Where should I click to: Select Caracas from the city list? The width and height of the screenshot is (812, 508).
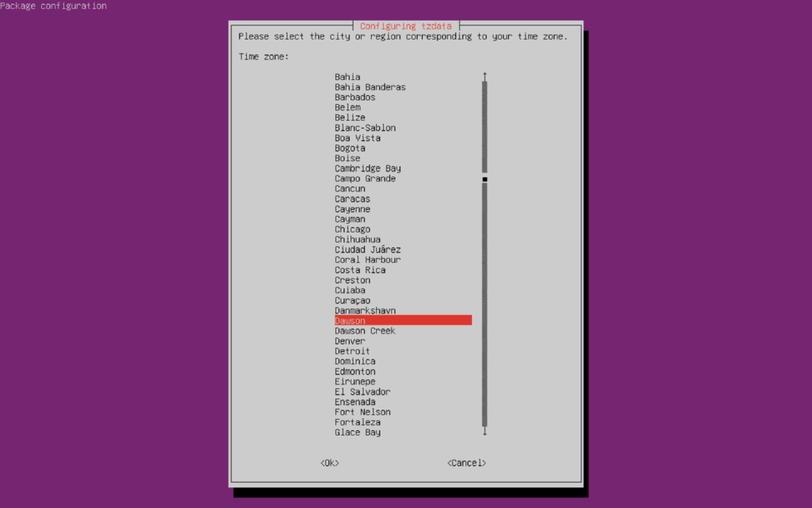[x=352, y=198]
